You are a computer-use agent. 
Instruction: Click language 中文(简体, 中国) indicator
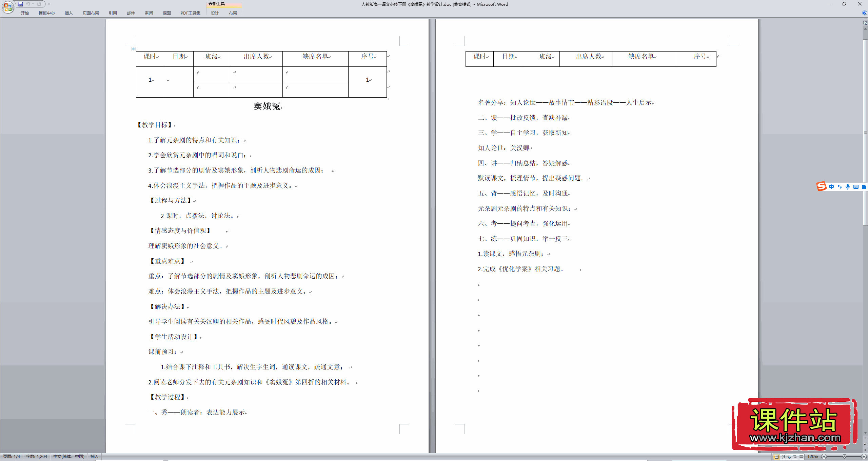tap(68, 457)
